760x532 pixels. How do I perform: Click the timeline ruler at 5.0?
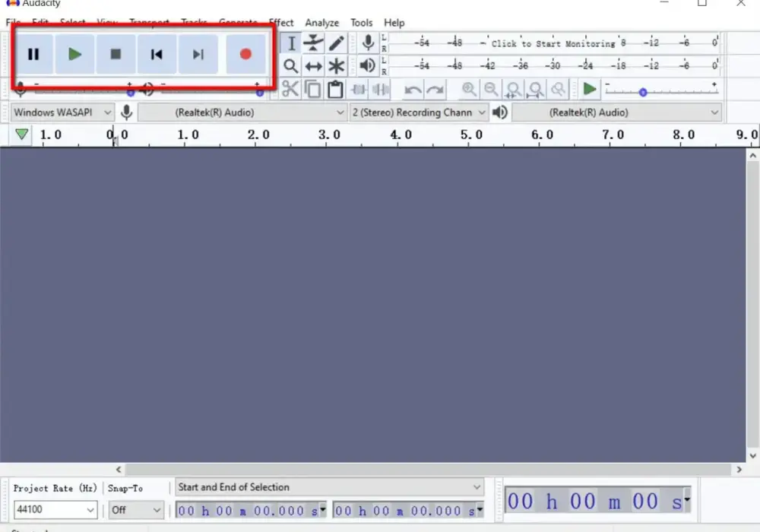coord(471,135)
